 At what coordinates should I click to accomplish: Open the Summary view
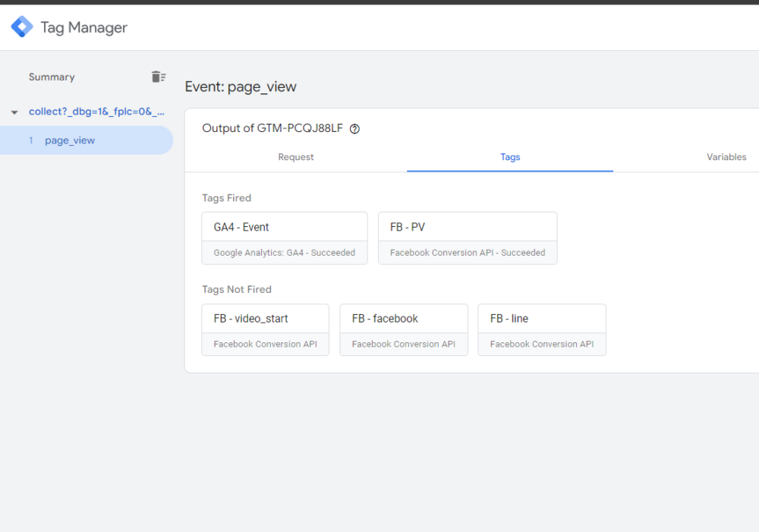tap(52, 77)
